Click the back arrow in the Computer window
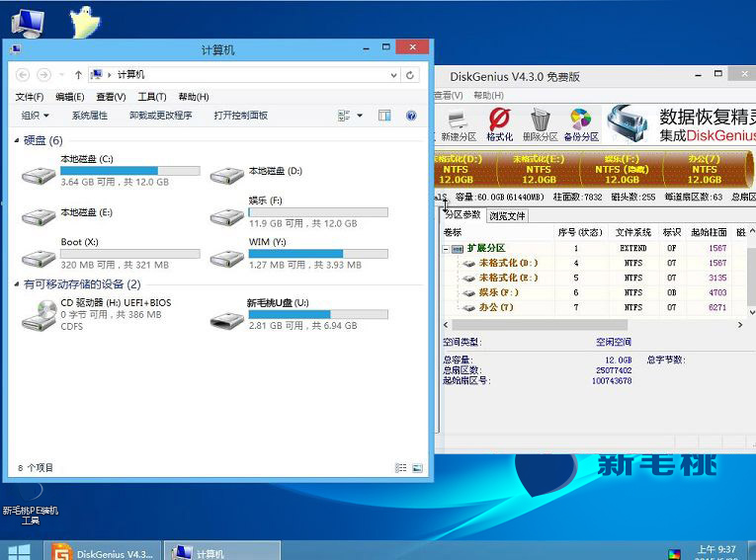The image size is (756, 560). [x=23, y=75]
